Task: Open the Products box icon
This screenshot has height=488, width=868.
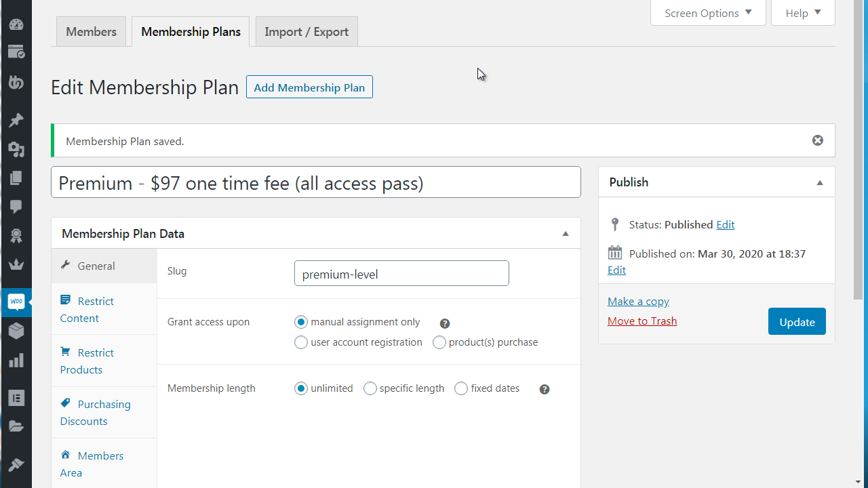Action: point(16,331)
